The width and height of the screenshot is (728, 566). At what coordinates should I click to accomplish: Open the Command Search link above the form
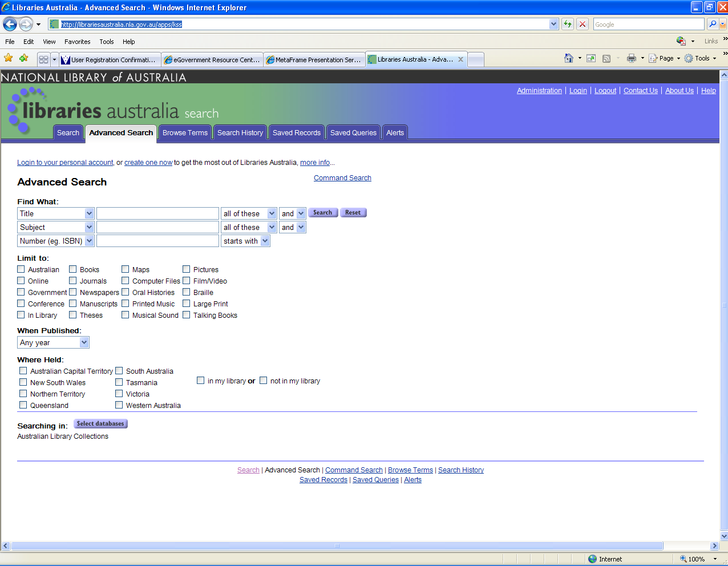click(x=342, y=178)
